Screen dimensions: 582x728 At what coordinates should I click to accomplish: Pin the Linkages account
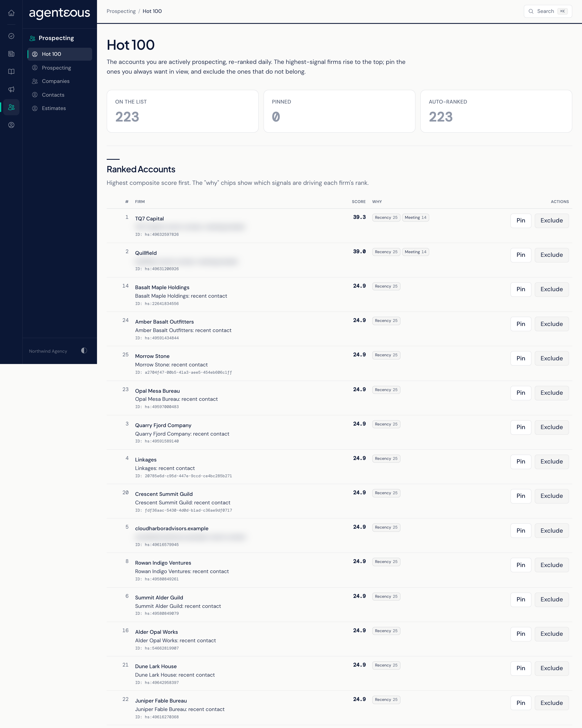point(521,462)
